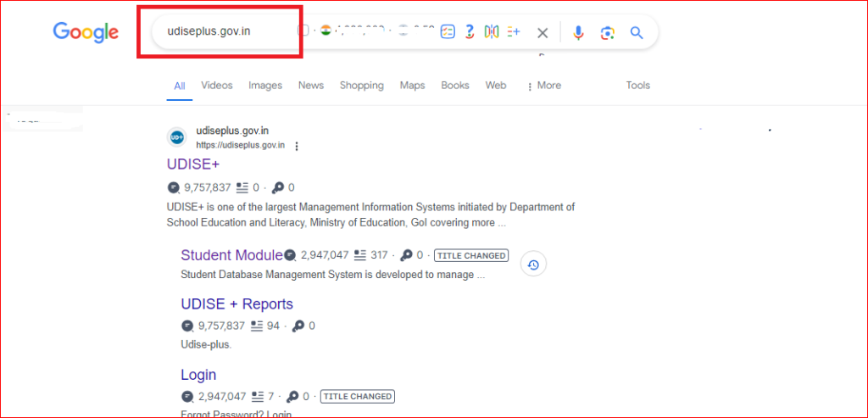Click the 9,757,837 count under UDISE + Reports
This screenshot has width=868, height=418.
point(221,326)
